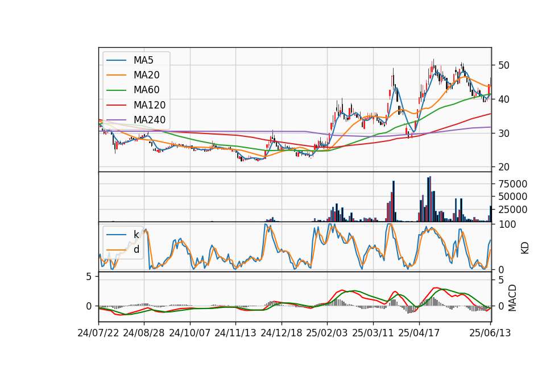
Task: Click the 25/02/03 date tick label
Action: 327,333
